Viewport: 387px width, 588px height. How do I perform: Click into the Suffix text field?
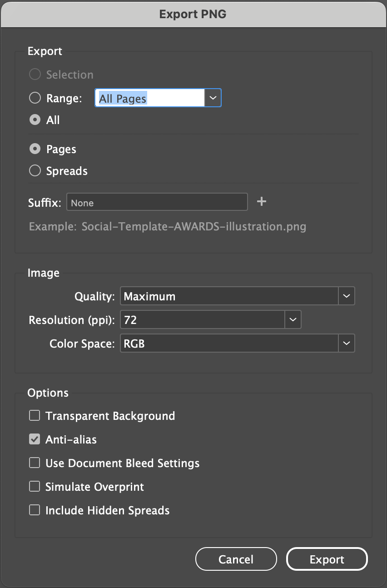(157, 203)
